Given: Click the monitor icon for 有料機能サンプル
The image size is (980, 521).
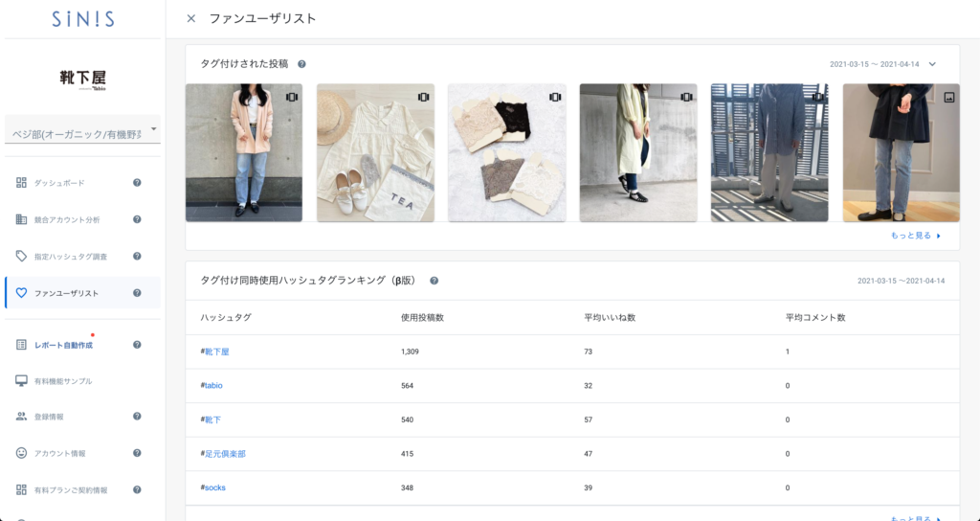Looking at the screenshot, I should point(21,381).
